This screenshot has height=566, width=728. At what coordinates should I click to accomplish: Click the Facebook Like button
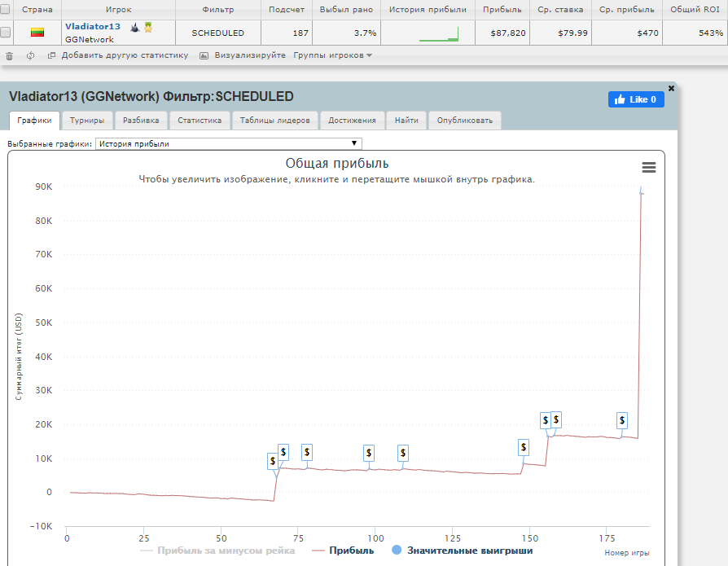pyautogui.click(x=636, y=99)
